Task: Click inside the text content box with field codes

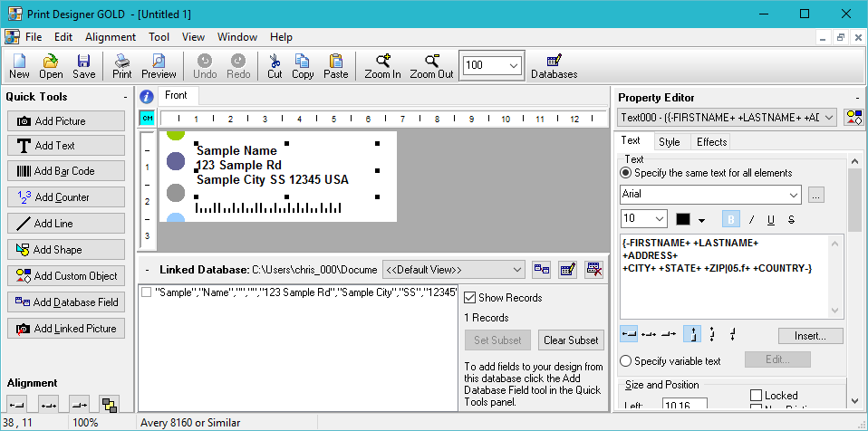Action: coord(732,277)
